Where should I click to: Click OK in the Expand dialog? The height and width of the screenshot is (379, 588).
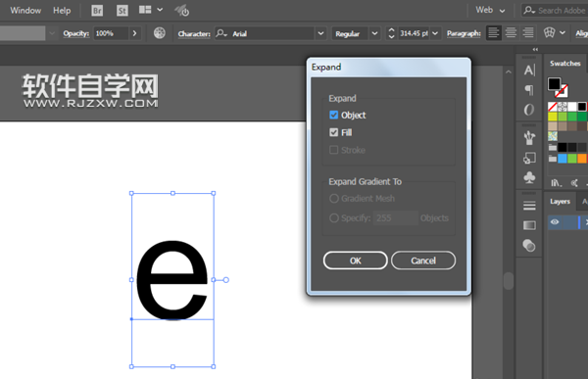(355, 261)
